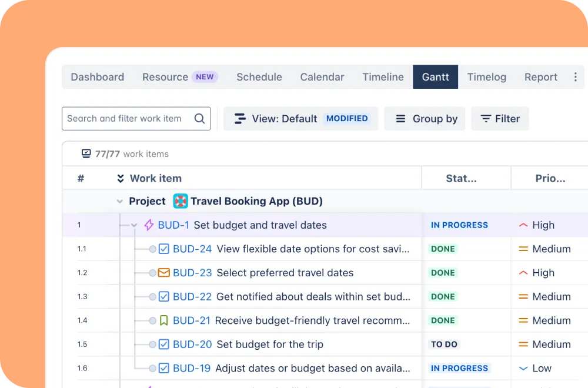
Task: Open the three-dot more tabs menu
Action: point(575,77)
